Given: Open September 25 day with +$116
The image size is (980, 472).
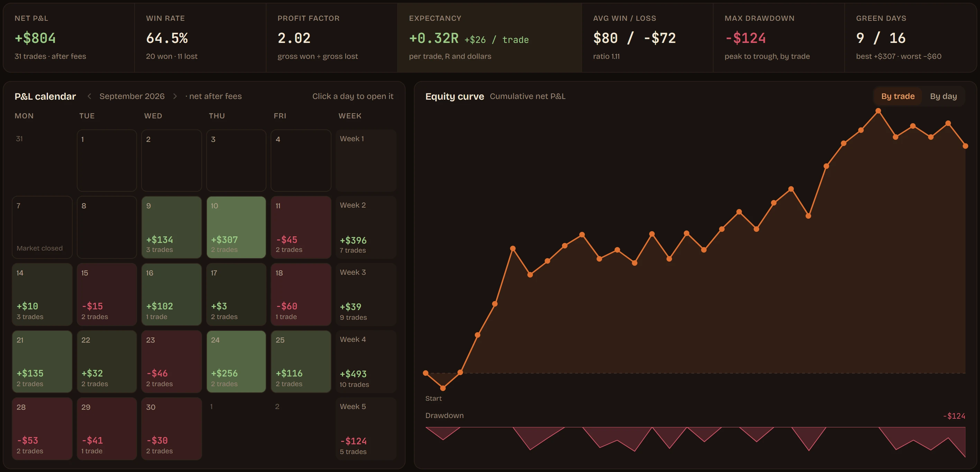Looking at the screenshot, I should pos(301,362).
